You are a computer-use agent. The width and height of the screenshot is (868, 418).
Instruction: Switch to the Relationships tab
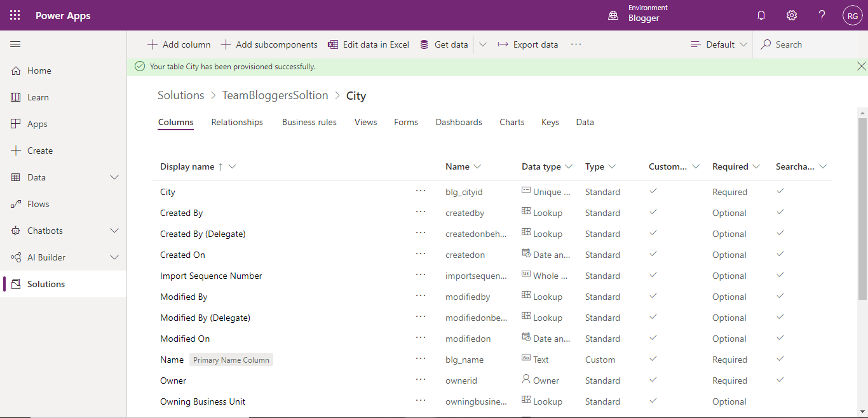click(x=237, y=121)
